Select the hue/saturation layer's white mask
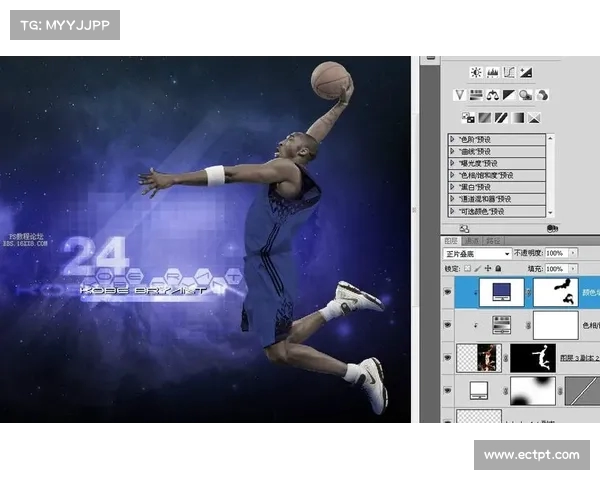 [556, 325]
